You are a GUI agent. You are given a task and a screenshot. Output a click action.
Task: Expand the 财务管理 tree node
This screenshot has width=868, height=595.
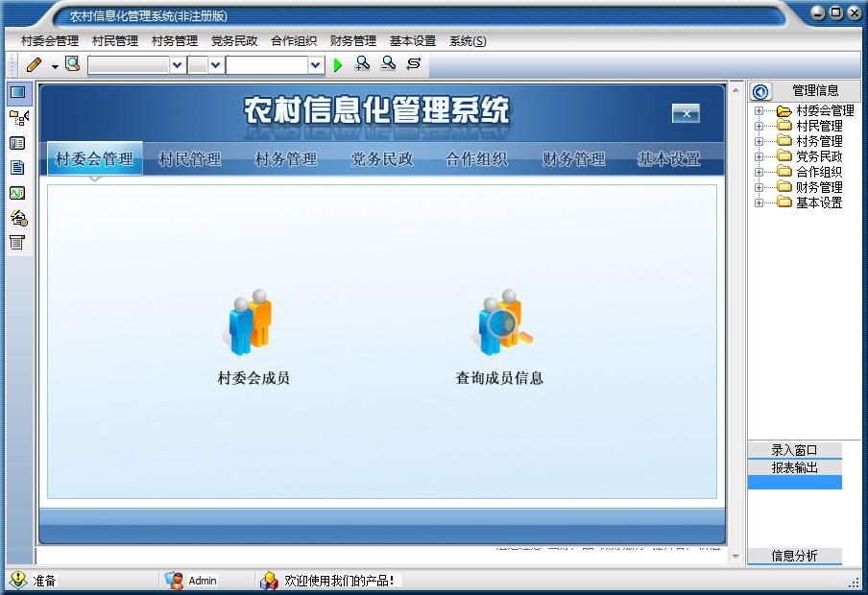tap(759, 187)
